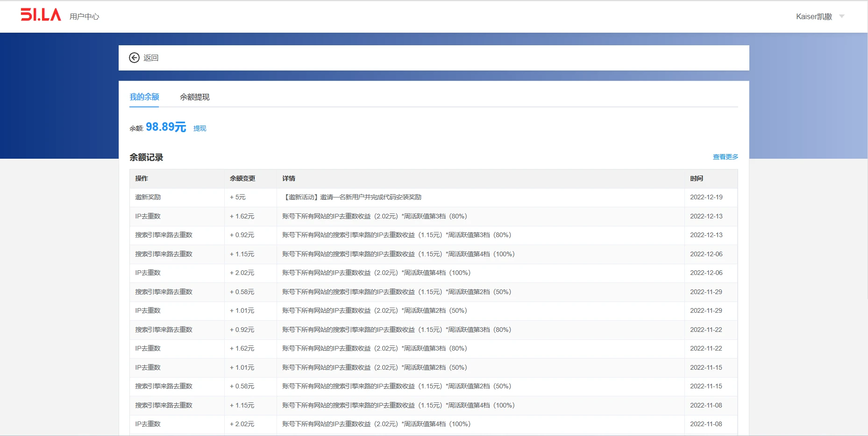This screenshot has height=436, width=868.
Task: Switch to the 我的余额 tab
Action: [x=144, y=97]
